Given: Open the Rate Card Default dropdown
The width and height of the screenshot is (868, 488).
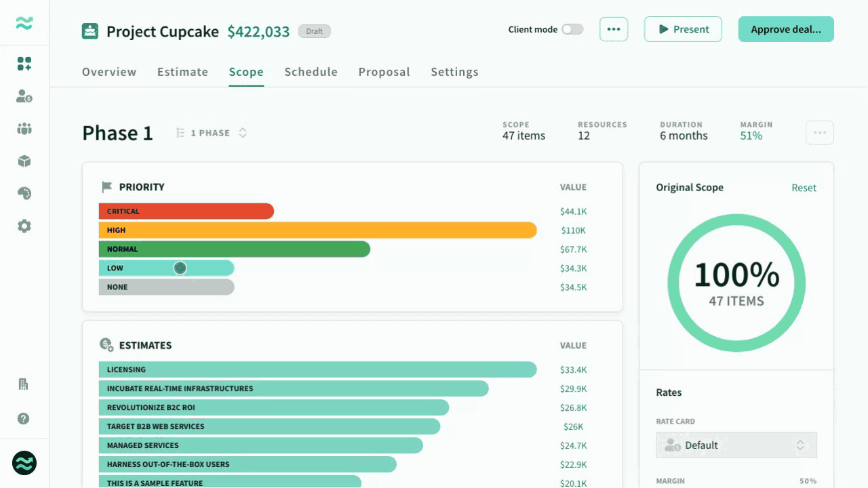Looking at the screenshot, I should (736, 445).
